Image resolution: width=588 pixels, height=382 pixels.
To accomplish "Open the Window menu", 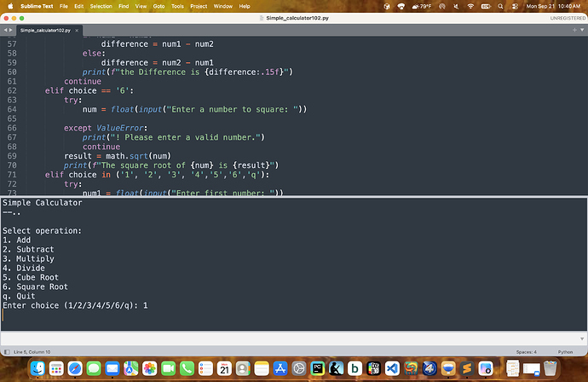I will (x=223, y=6).
